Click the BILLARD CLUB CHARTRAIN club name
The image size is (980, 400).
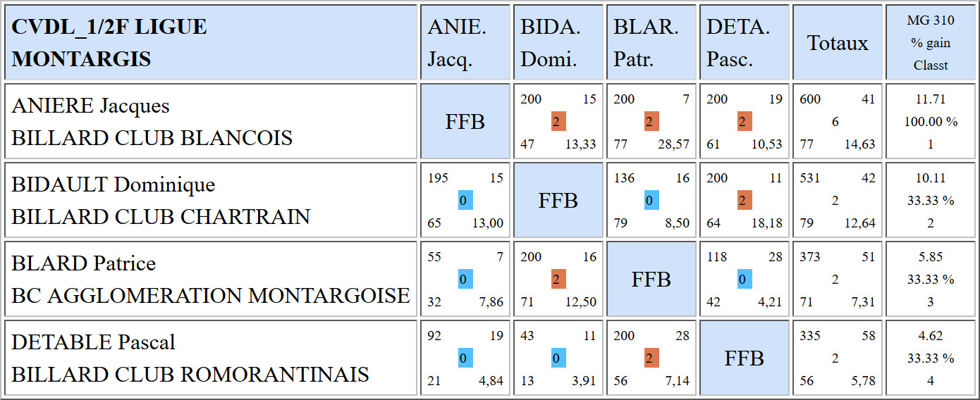(x=161, y=216)
